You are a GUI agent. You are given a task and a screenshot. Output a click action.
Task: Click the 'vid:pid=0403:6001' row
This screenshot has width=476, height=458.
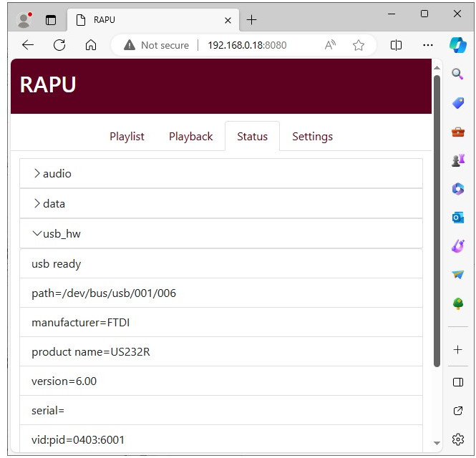pyautogui.click(x=221, y=439)
